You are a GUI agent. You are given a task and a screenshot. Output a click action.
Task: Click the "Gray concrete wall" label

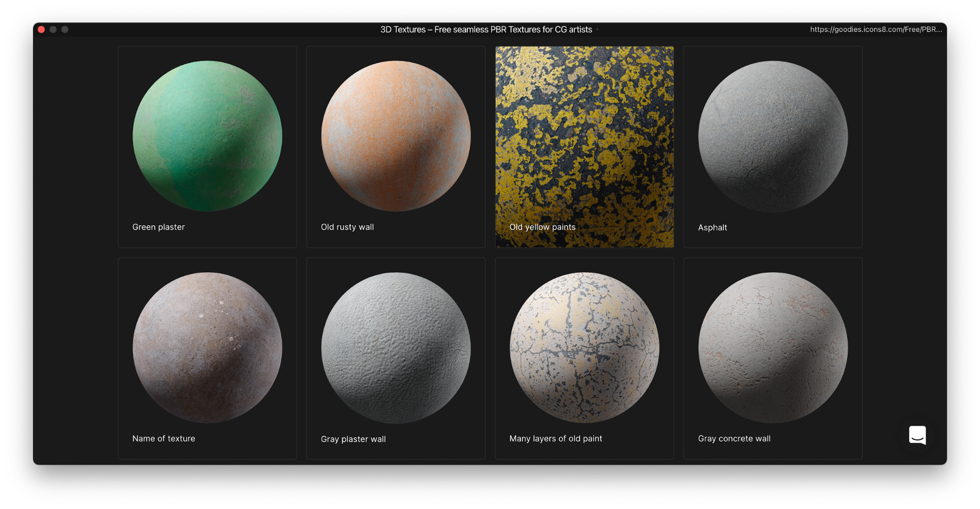(x=734, y=438)
